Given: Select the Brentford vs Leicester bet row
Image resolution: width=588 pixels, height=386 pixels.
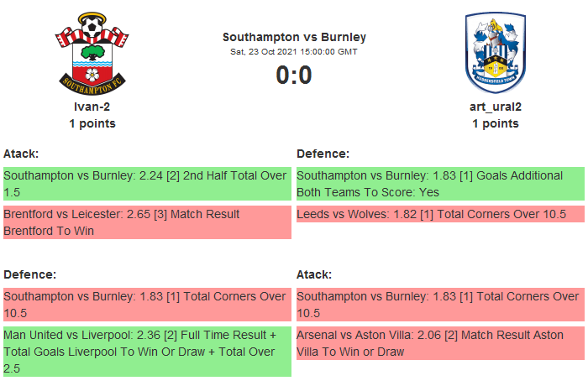Looking at the screenshot, I should point(147,222).
